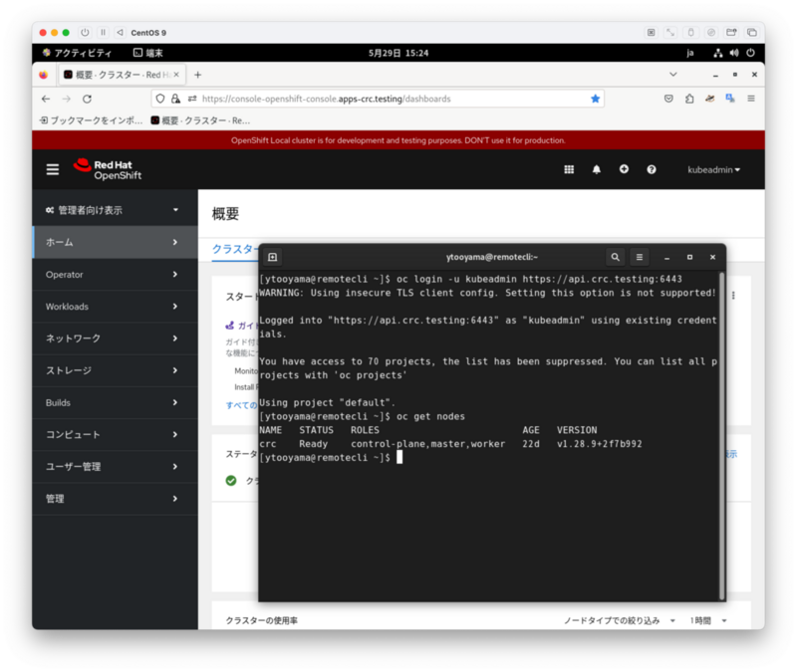The image size is (797, 672).
Task: Click the URL address field
Action: coord(378,99)
